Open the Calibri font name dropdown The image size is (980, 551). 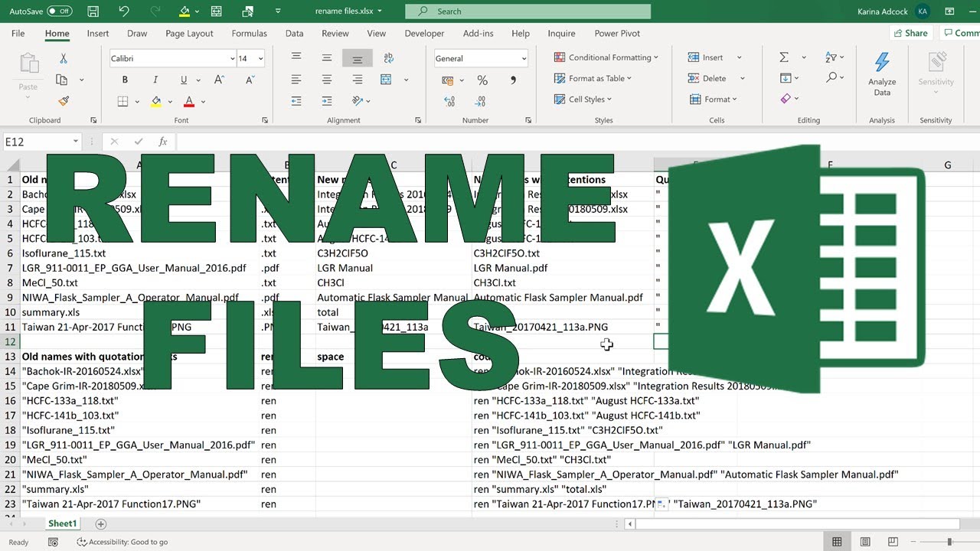(x=232, y=59)
